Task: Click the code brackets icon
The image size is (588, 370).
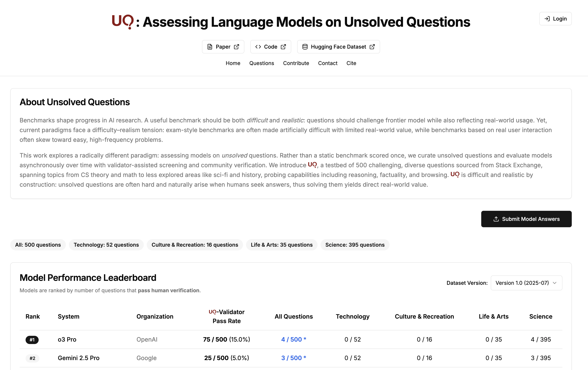Action: pos(258,47)
